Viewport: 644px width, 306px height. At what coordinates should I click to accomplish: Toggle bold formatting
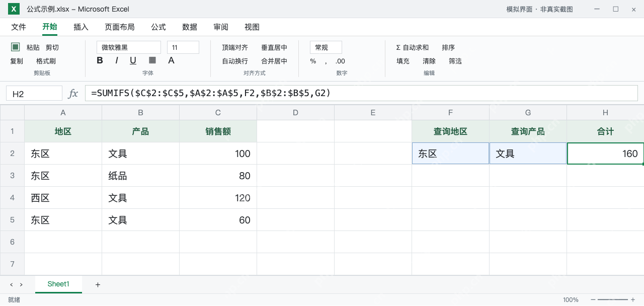pyautogui.click(x=100, y=60)
